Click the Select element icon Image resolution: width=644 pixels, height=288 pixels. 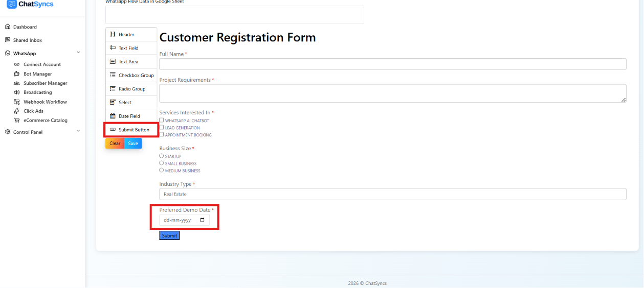point(113,102)
